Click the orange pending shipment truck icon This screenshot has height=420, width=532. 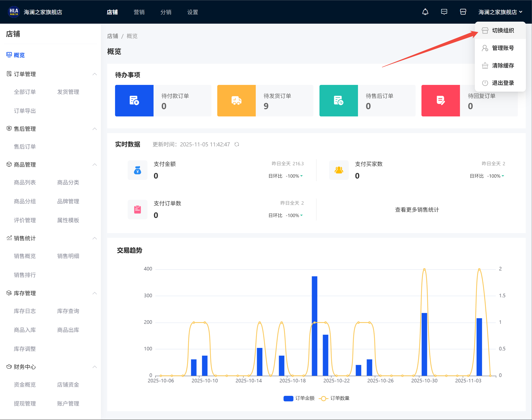click(236, 101)
